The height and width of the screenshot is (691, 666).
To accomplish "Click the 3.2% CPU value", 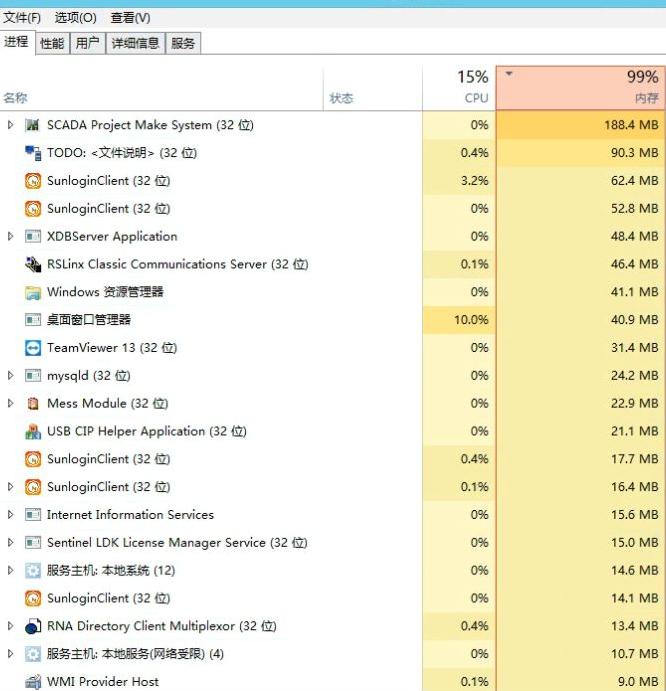I will [x=474, y=181].
